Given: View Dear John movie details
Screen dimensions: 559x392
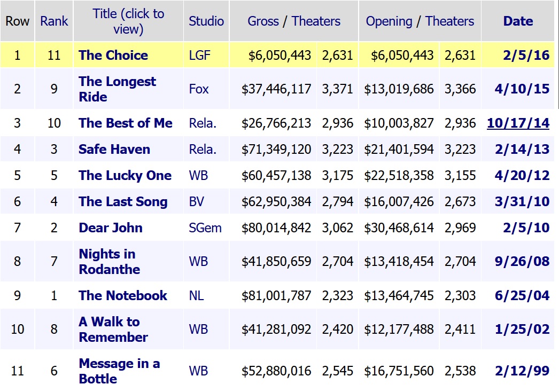Looking at the screenshot, I should pos(111,228).
